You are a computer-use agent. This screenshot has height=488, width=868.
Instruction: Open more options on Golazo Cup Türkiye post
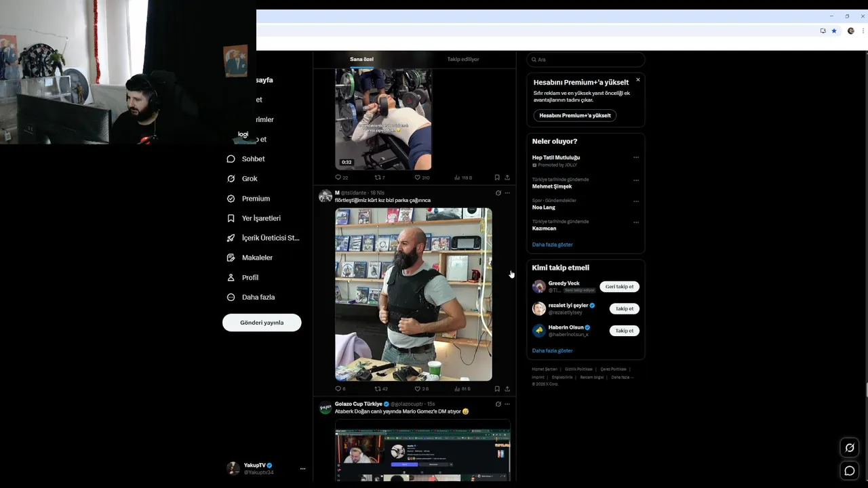point(507,404)
